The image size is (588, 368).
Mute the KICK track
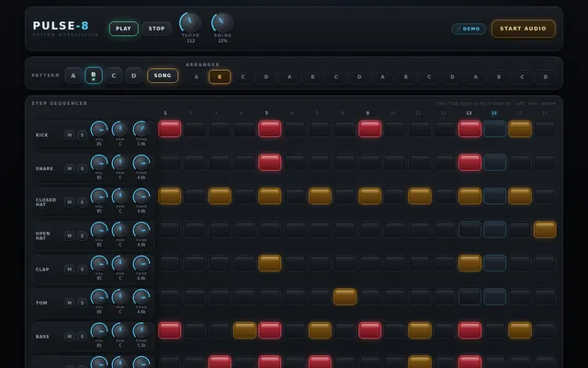(x=70, y=135)
